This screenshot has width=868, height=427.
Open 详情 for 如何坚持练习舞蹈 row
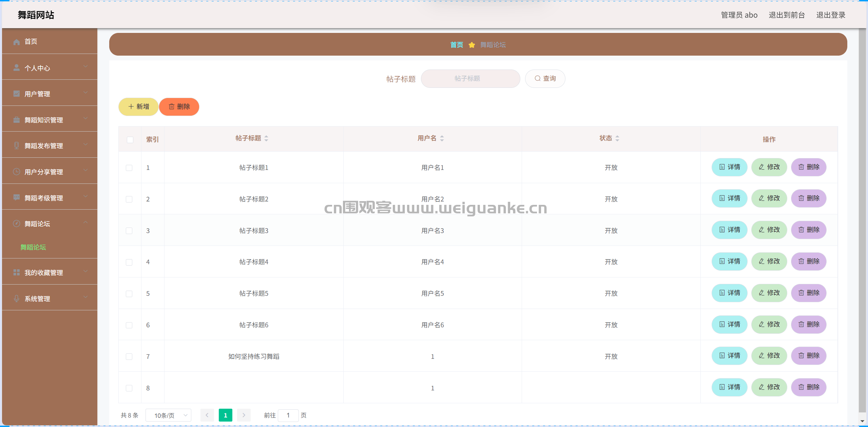tap(729, 355)
